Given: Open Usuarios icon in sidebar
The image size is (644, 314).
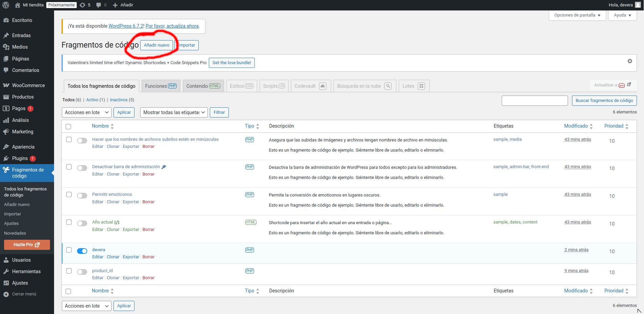Looking at the screenshot, I should [x=6, y=260].
